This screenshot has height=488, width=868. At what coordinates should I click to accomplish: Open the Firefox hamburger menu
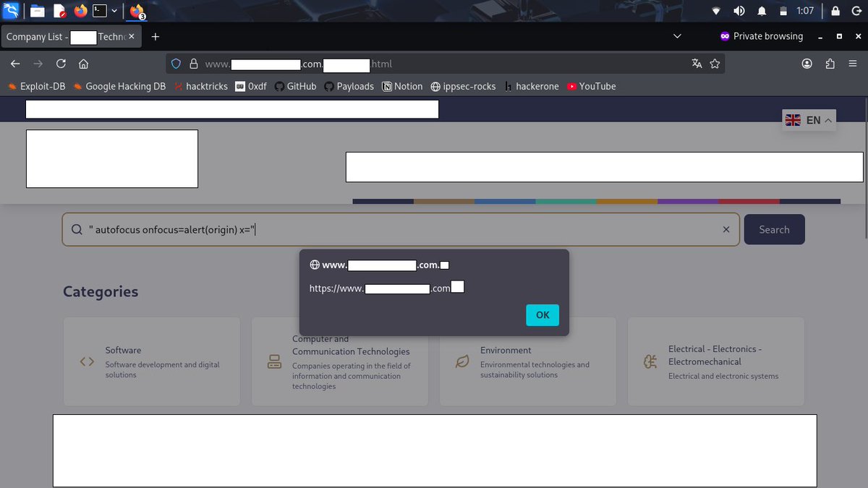coord(853,64)
